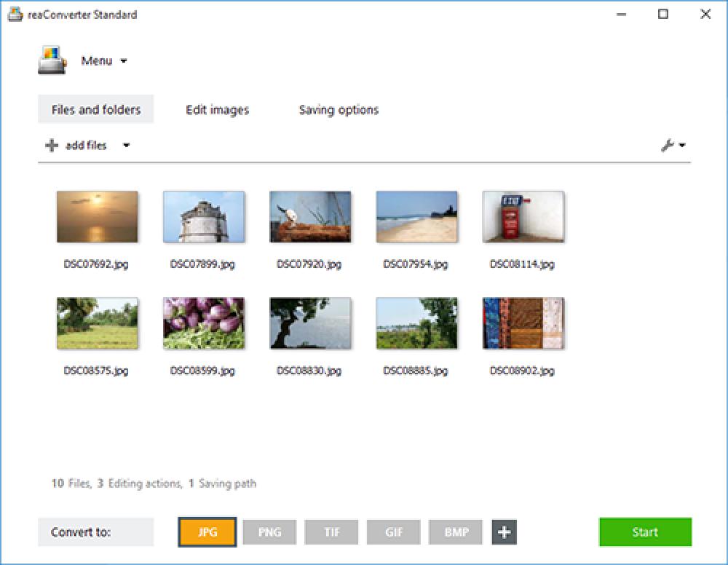Select the DSC07692.jpg sunset thumbnail

[97, 216]
